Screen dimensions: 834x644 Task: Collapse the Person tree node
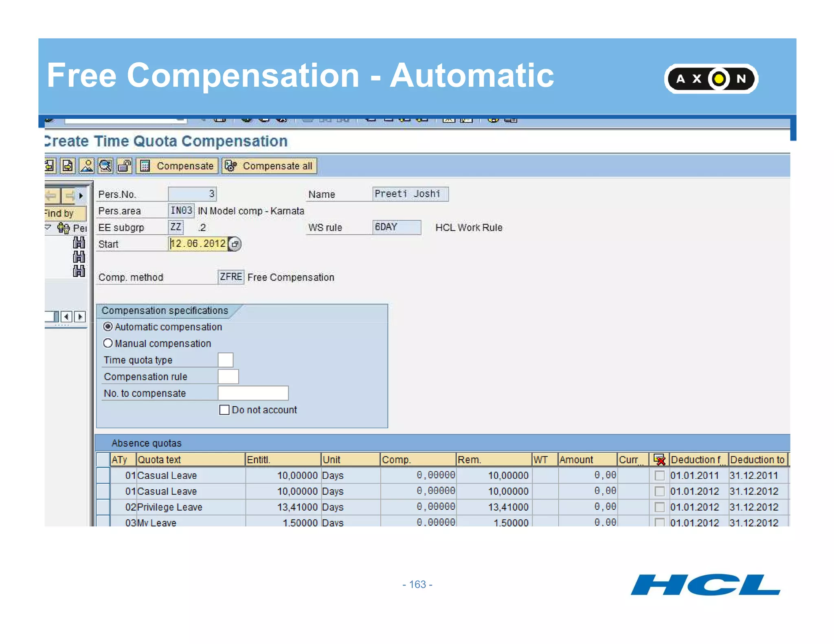(x=48, y=227)
